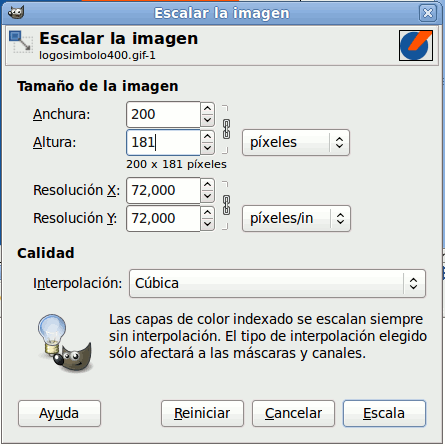Open the Interpolación Cúbica dropdown
Viewport: 445px width, 446px height.
coord(277,283)
